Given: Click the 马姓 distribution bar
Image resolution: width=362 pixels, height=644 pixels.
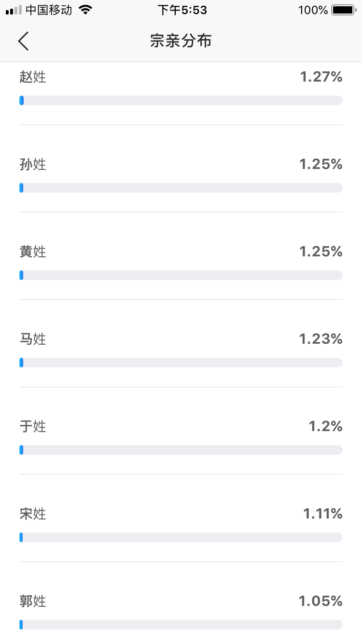Looking at the screenshot, I should tap(181, 363).
